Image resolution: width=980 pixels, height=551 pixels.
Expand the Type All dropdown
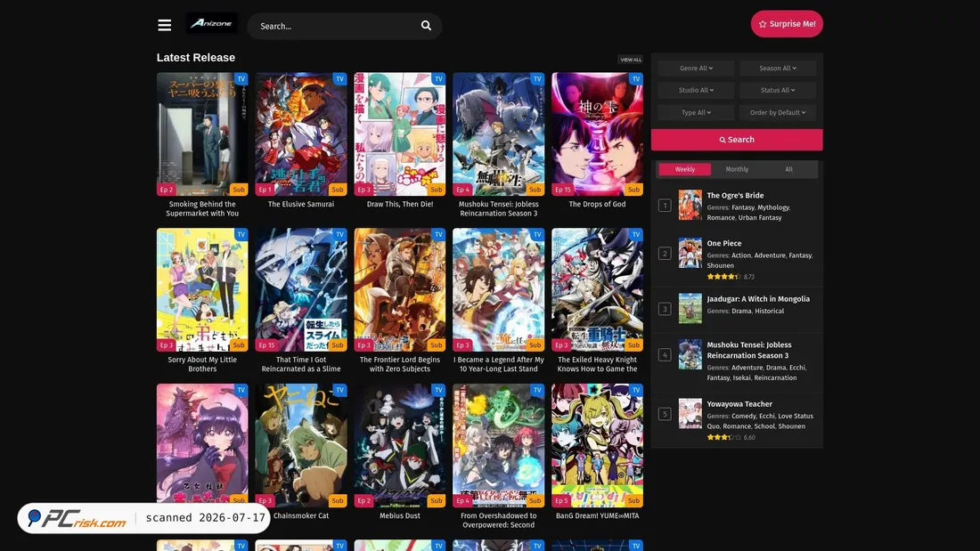[697, 112]
